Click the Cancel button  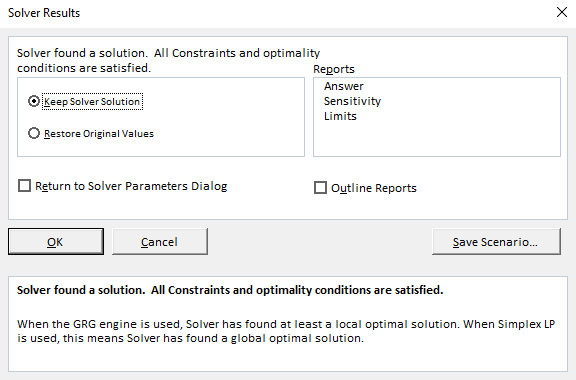[160, 241]
